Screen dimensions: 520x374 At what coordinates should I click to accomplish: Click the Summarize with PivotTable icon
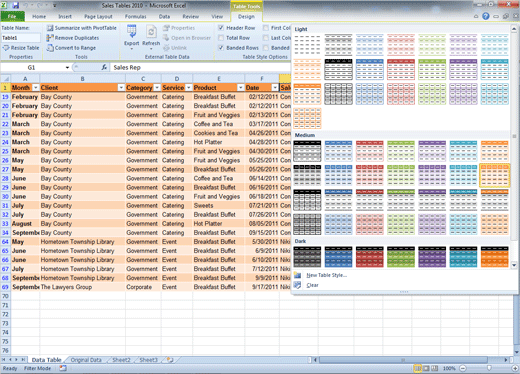coord(50,28)
